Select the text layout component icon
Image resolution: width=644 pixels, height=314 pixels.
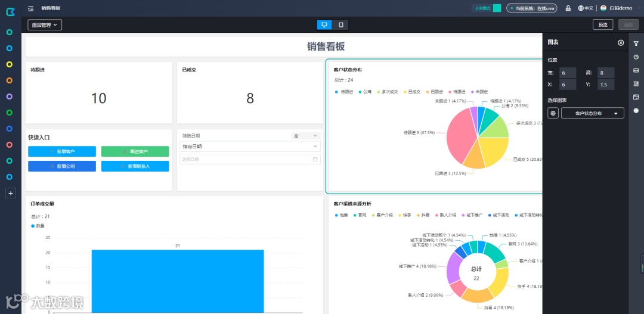pos(636,84)
